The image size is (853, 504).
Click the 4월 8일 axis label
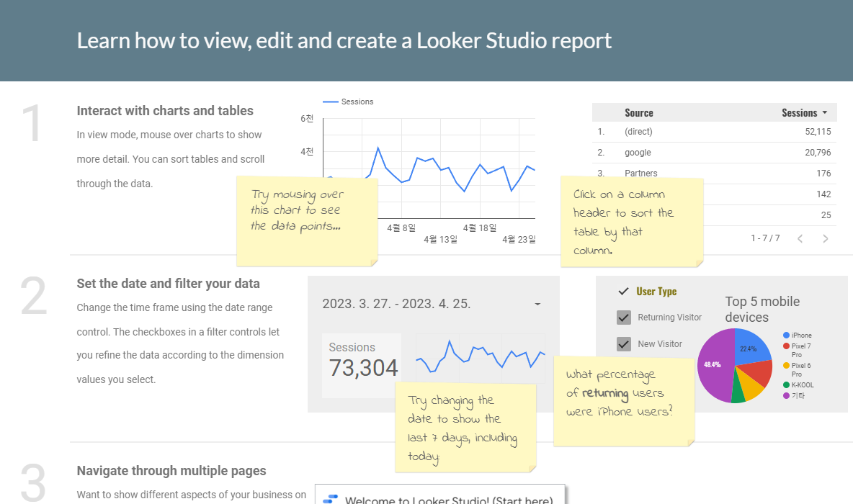(401, 228)
